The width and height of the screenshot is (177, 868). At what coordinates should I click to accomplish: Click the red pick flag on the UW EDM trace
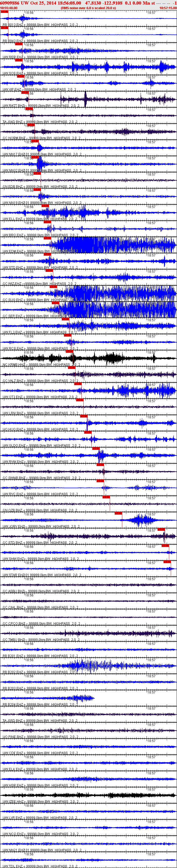pos(47,238)
